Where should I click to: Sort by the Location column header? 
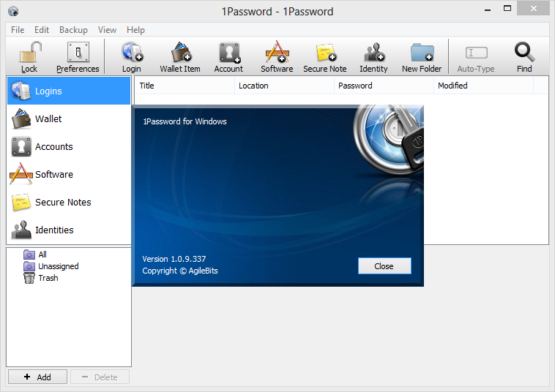click(x=284, y=86)
